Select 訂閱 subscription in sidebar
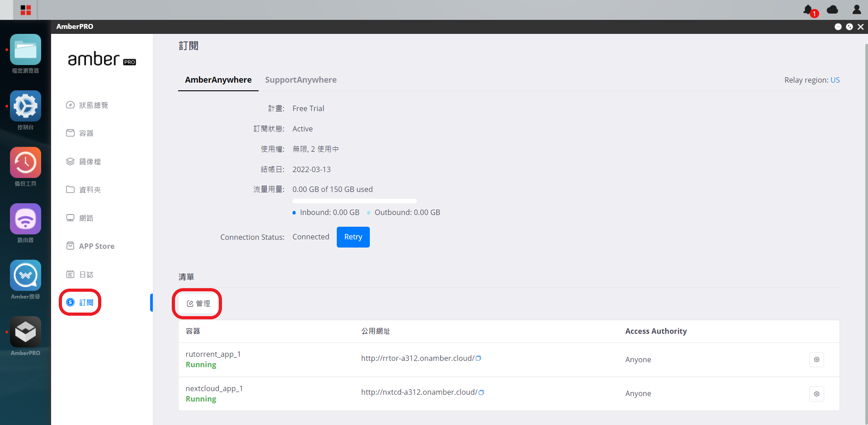 (80, 303)
